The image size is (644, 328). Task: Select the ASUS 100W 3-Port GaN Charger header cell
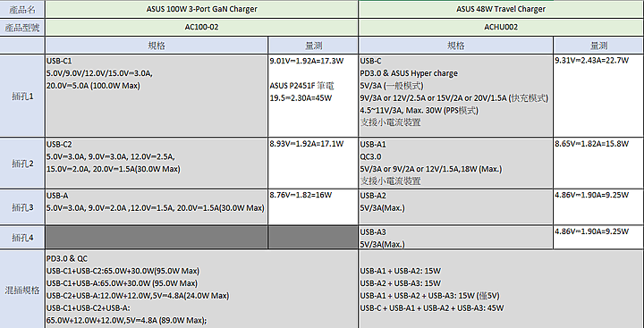tap(201, 9)
